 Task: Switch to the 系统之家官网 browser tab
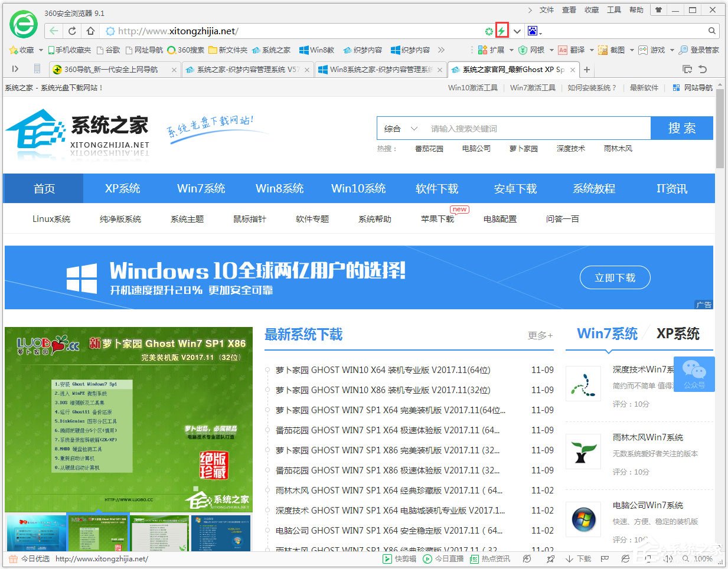[509, 69]
